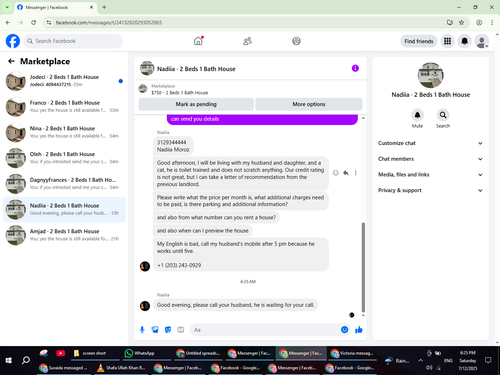Open Chrome three-dot menu
Image resolution: width=500 pixels, height=375 pixels.
coord(492,22)
